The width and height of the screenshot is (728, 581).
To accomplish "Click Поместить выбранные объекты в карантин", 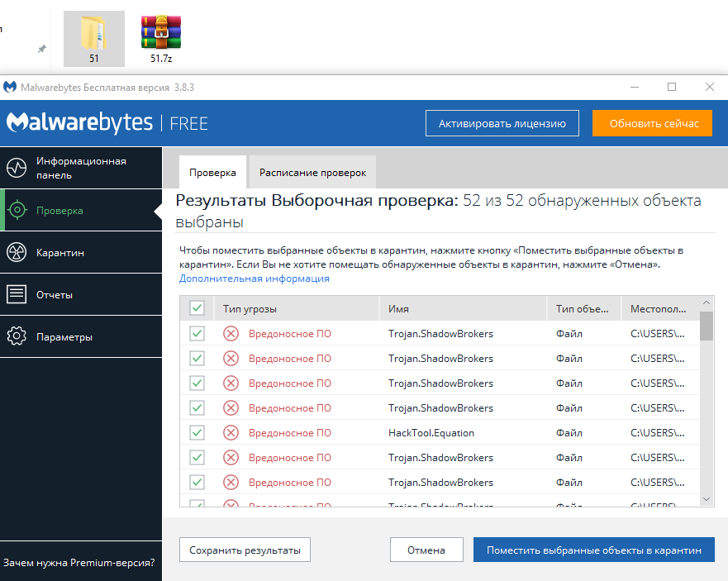I will pos(594,550).
